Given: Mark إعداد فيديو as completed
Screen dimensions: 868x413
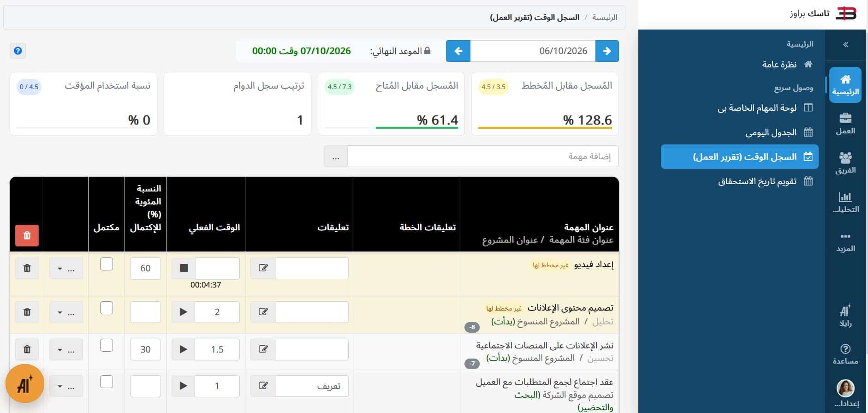Looking at the screenshot, I should click(107, 264).
